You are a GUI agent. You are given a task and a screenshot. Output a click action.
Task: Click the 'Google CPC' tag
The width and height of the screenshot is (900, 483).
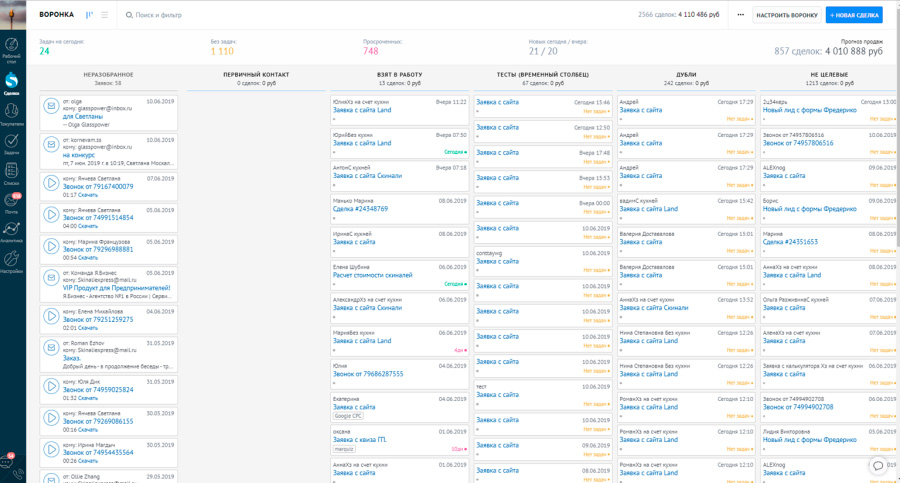click(x=348, y=416)
